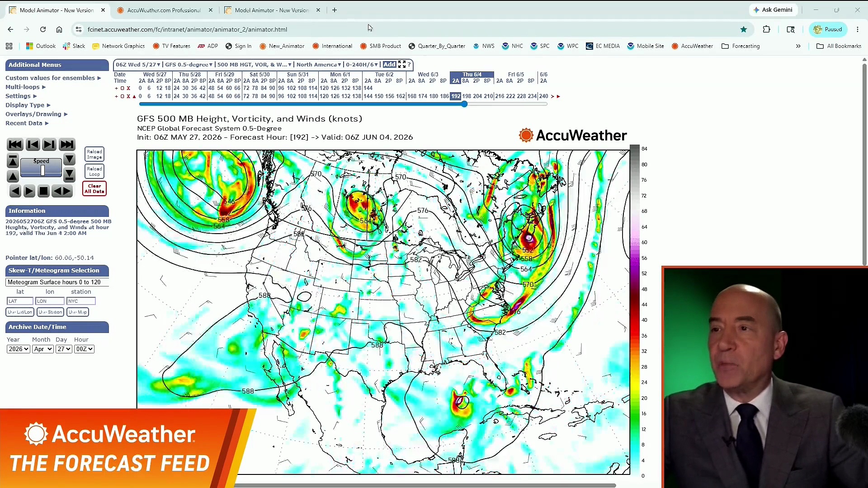The image size is (868, 488).
Task: Open North America region dropdown
Action: tap(319, 65)
